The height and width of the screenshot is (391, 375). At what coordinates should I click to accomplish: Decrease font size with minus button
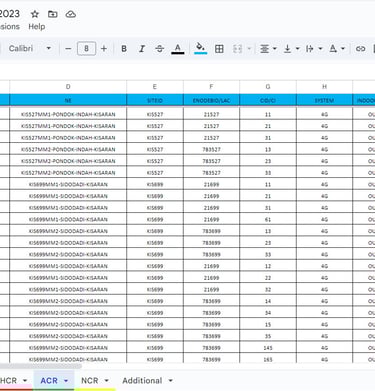68,49
